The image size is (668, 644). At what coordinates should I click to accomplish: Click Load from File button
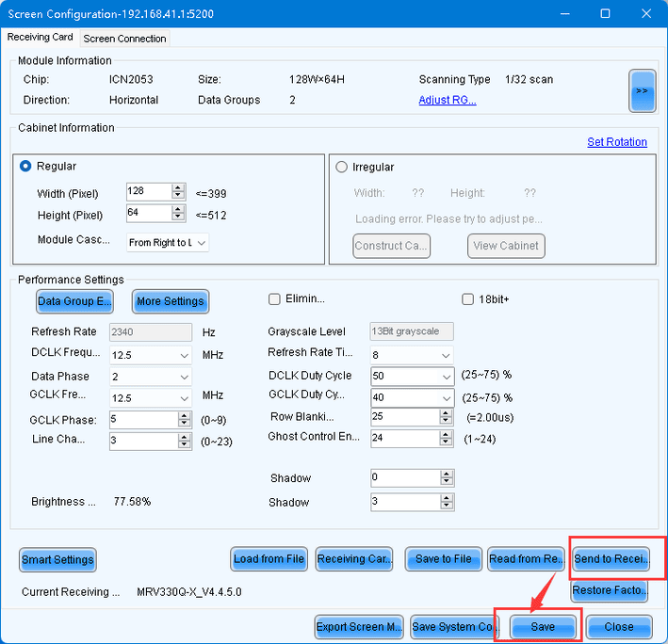point(269,559)
